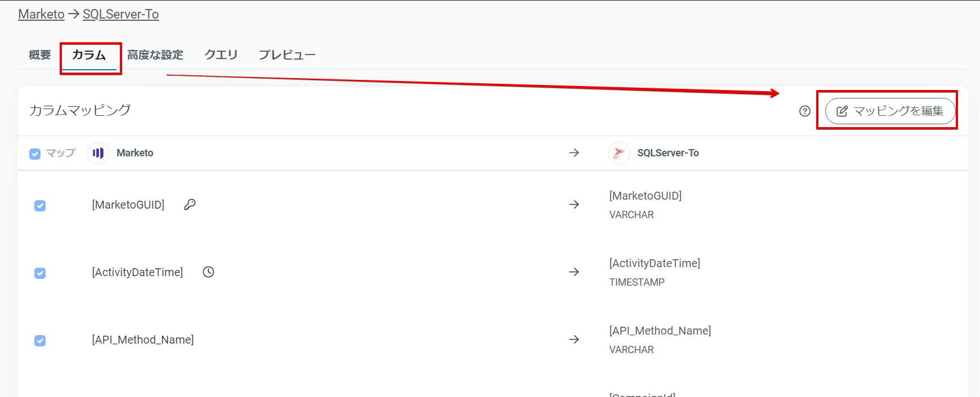The height and width of the screenshot is (397, 980).
Task: Click the key icon beside MarketoGUID
Action: coord(190,205)
